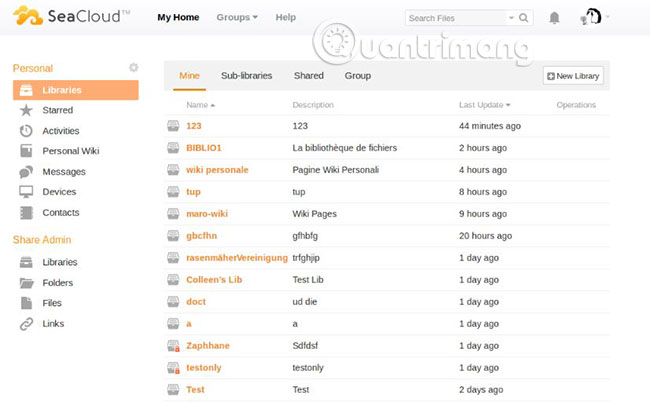Viewport: 650px width, 402px height.
Task: Click the SeaCloud logo
Action: (71, 16)
